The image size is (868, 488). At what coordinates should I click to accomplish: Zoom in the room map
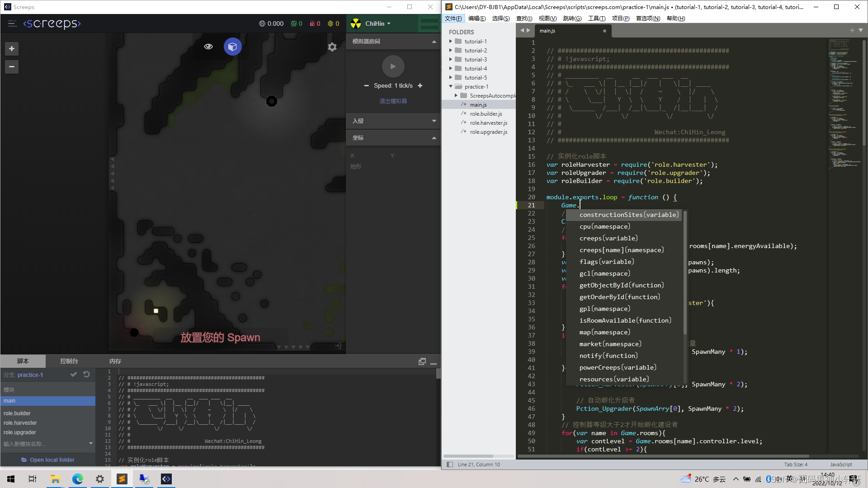(12, 49)
